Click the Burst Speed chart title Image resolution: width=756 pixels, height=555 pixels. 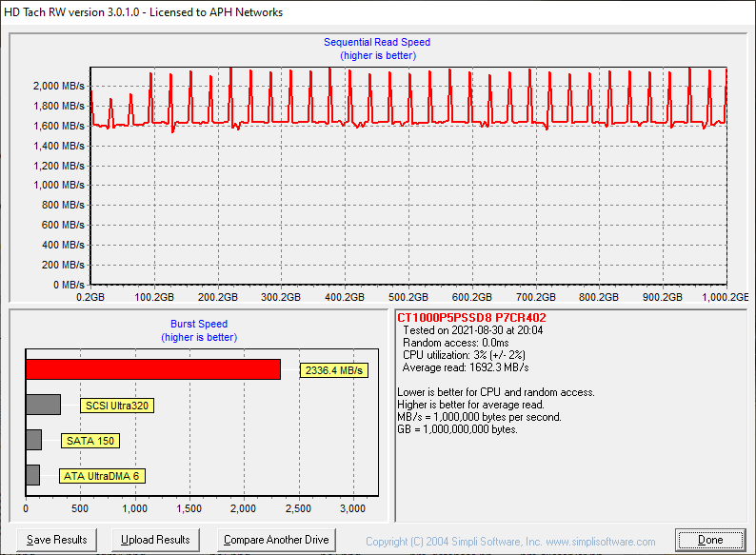tap(198, 324)
